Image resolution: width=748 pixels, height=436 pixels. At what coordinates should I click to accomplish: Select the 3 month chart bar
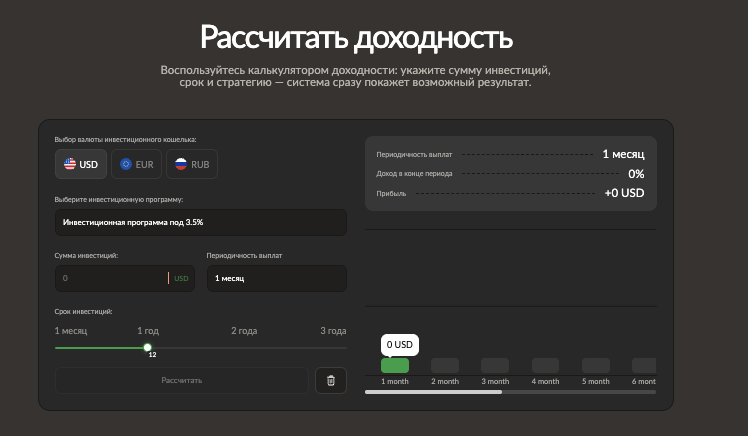click(x=495, y=365)
